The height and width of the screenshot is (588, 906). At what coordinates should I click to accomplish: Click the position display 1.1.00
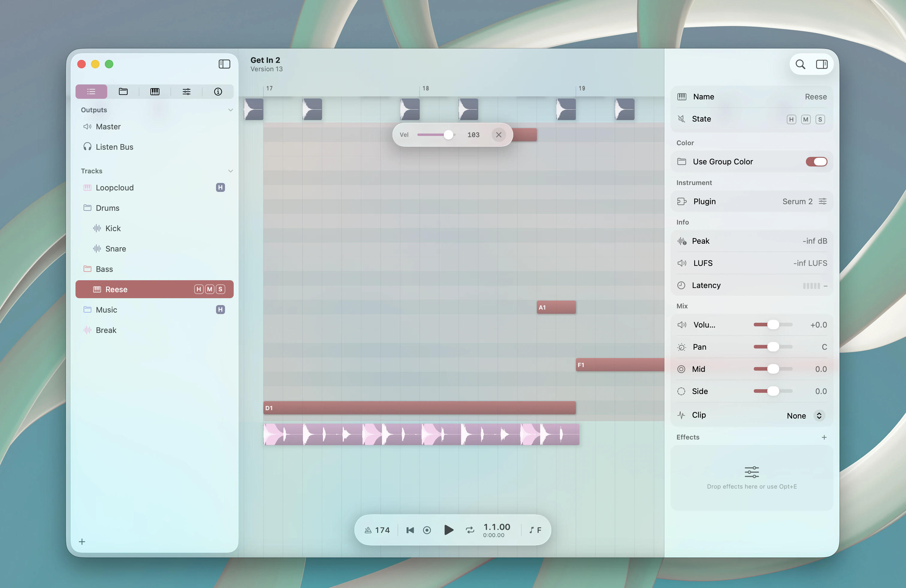coord(496,527)
